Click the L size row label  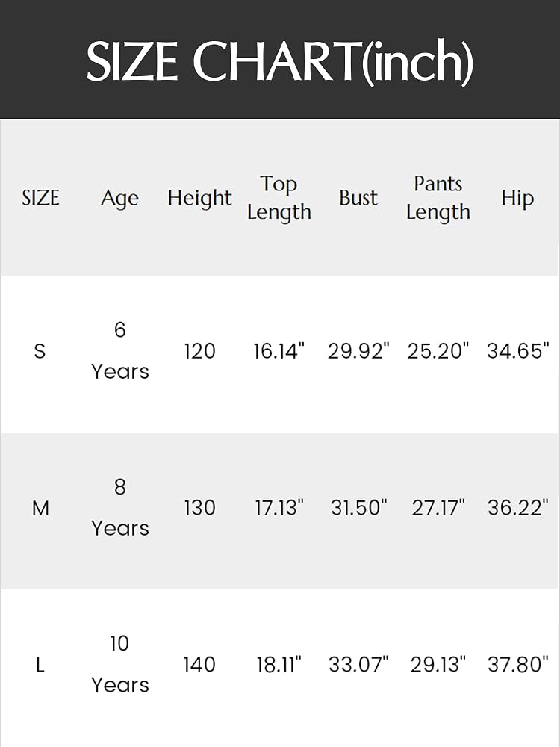click(40, 665)
